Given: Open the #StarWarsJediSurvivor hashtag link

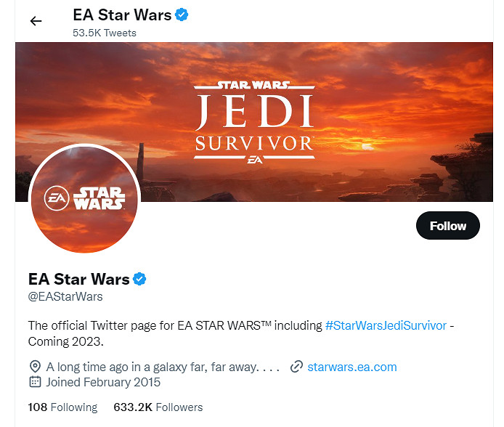Looking at the screenshot, I should coord(386,325).
